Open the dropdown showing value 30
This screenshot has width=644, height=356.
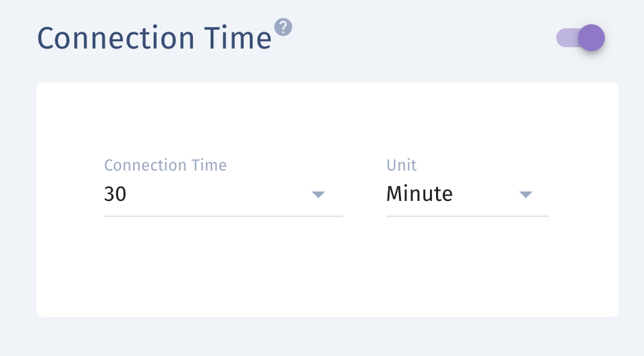pos(223,194)
